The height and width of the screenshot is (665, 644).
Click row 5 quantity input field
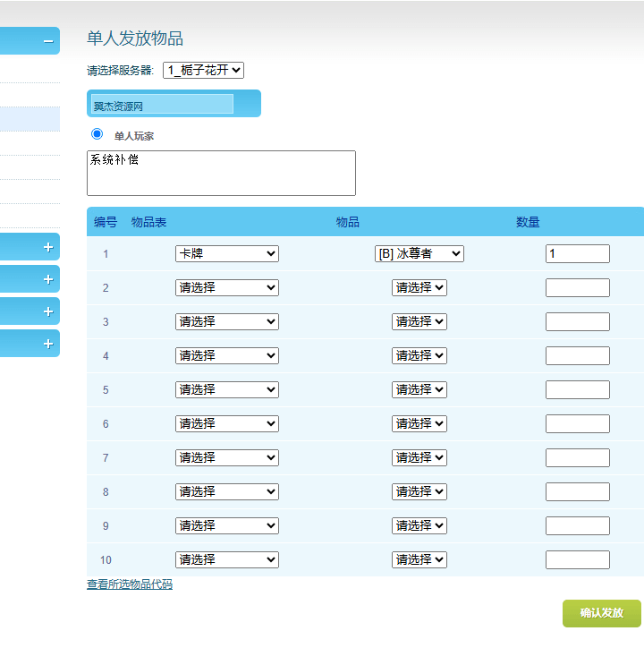click(x=578, y=389)
